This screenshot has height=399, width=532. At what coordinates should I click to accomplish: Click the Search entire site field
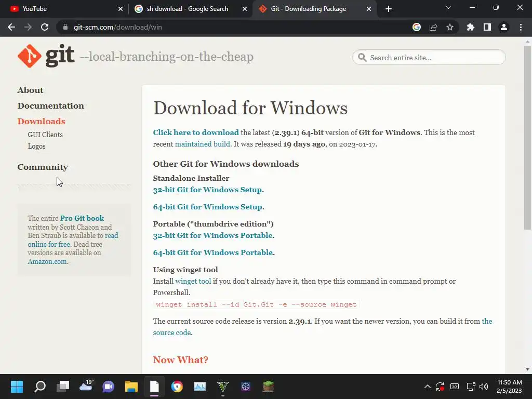(429, 57)
